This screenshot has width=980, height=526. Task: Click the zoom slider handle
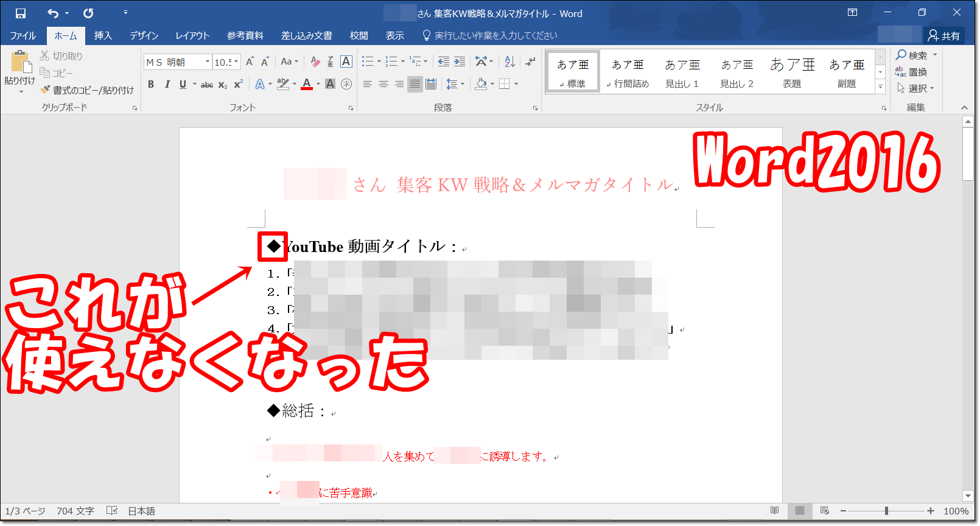coord(887,511)
